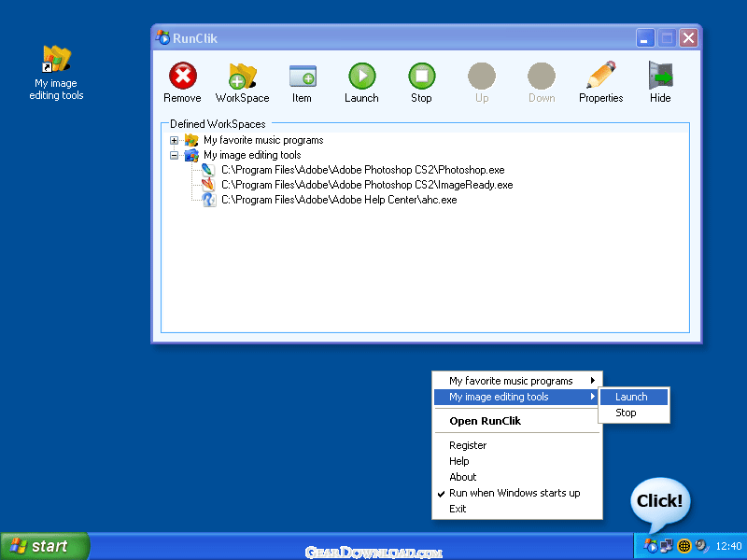The image size is (747, 560).
Task: Click the ImageReady.exe item icon
Action: pos(208,185)
